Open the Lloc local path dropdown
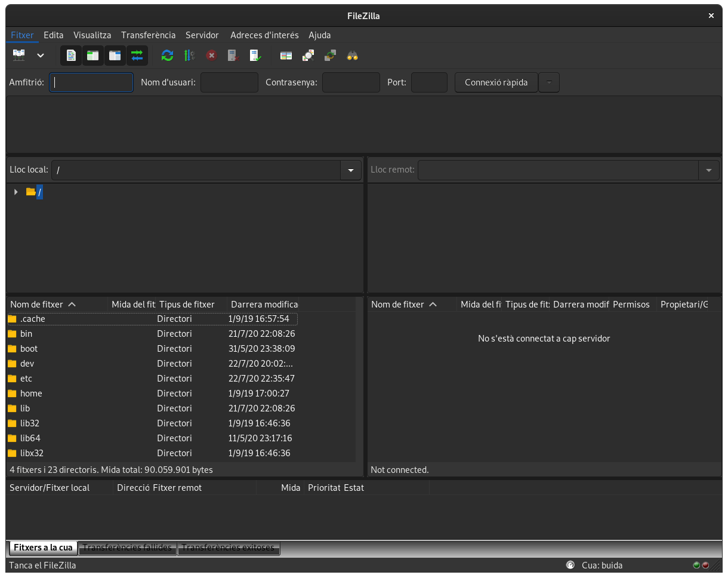The height and width of the screenshot is (578, 728). [351, 170]
